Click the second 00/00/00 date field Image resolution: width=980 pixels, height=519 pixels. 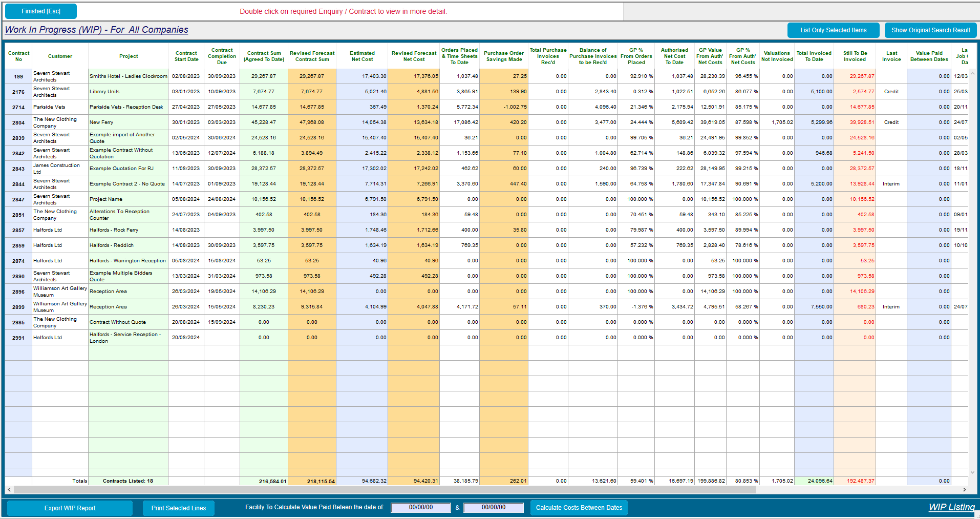coord(493,507)
